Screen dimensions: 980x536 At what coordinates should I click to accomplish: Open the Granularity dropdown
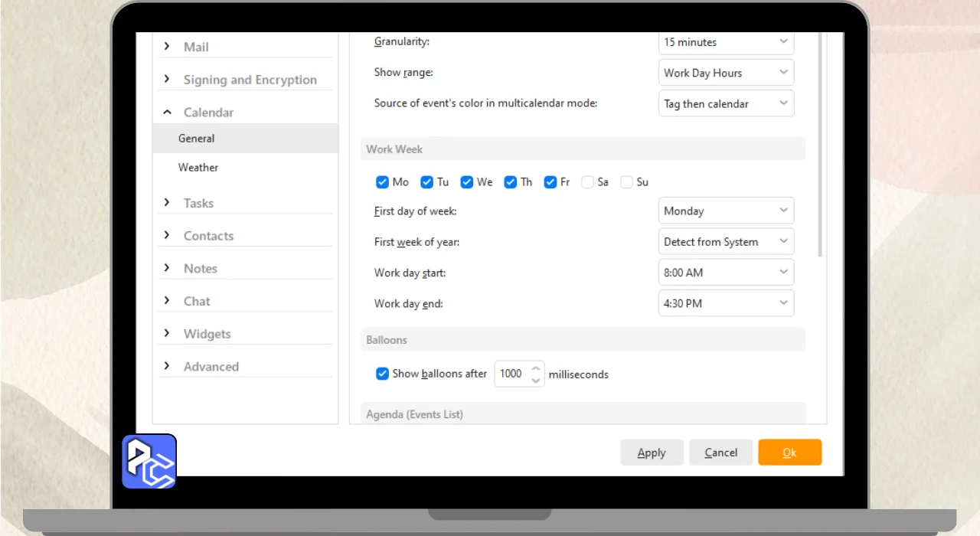coord(726,42)
